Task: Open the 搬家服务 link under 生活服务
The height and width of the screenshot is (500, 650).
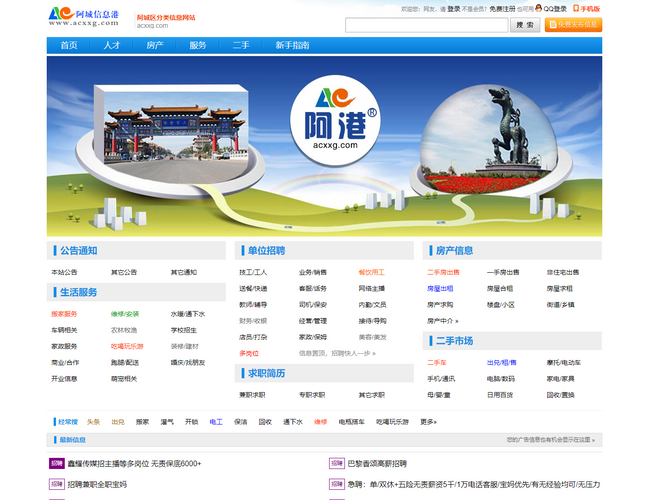Action: (64, 314)
